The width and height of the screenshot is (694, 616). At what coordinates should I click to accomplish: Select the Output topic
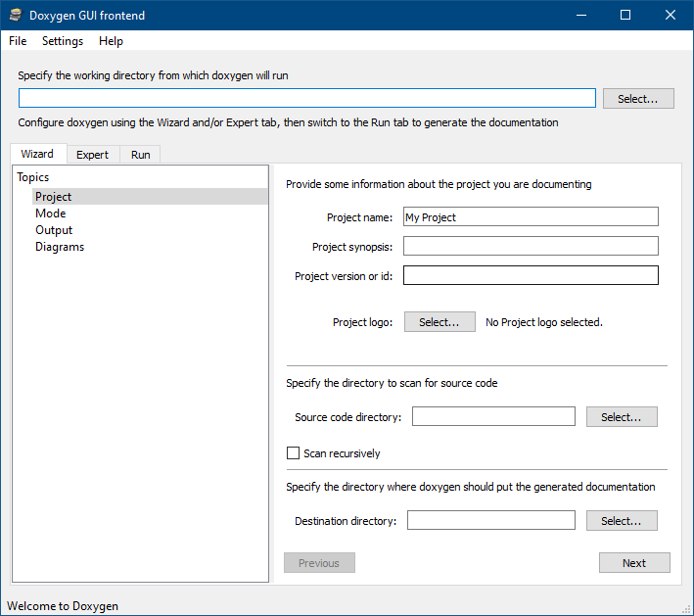click(x=54, y=230)
